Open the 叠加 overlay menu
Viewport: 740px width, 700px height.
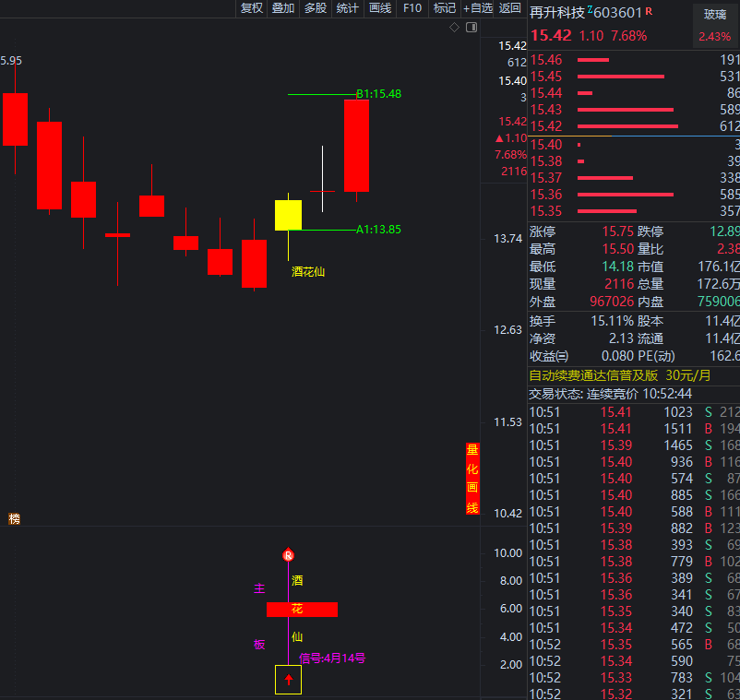click(x=283, y=8)
